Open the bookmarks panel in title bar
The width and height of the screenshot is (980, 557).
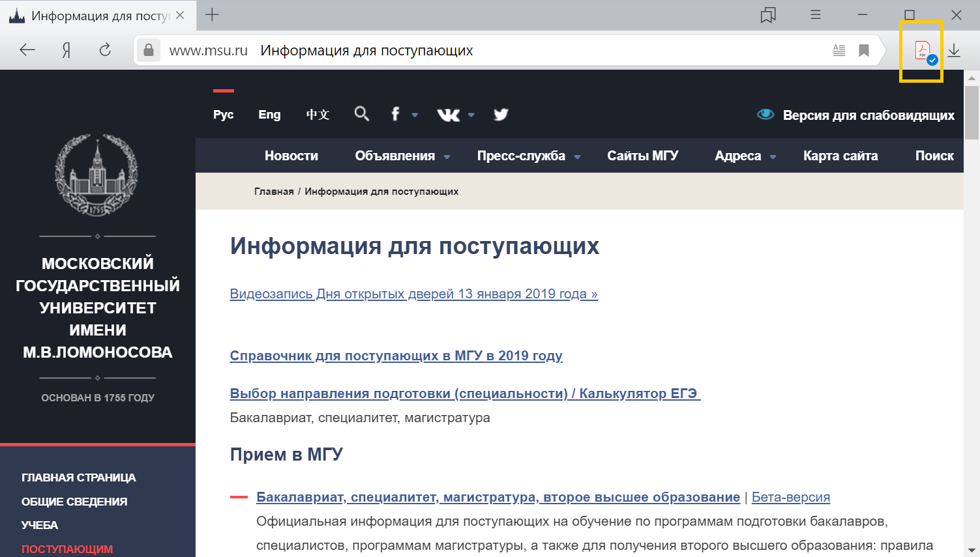coord(768,15)
